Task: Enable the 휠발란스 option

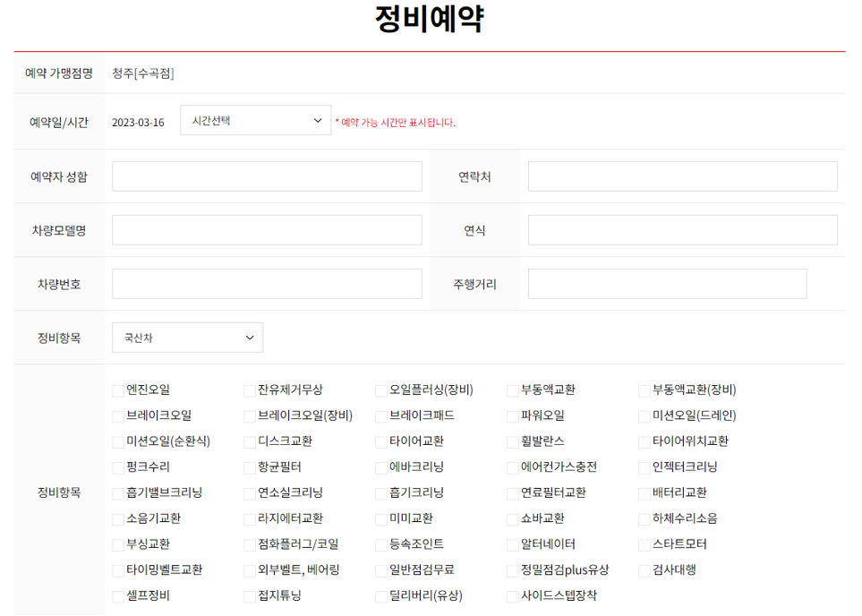Action: tap(512, 442)
